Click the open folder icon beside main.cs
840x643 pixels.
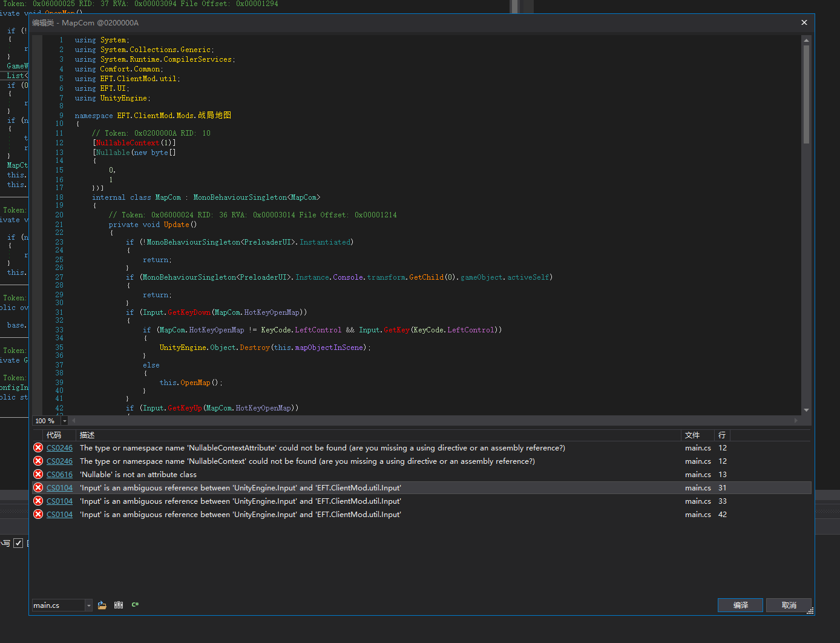(x=102, y=605)
